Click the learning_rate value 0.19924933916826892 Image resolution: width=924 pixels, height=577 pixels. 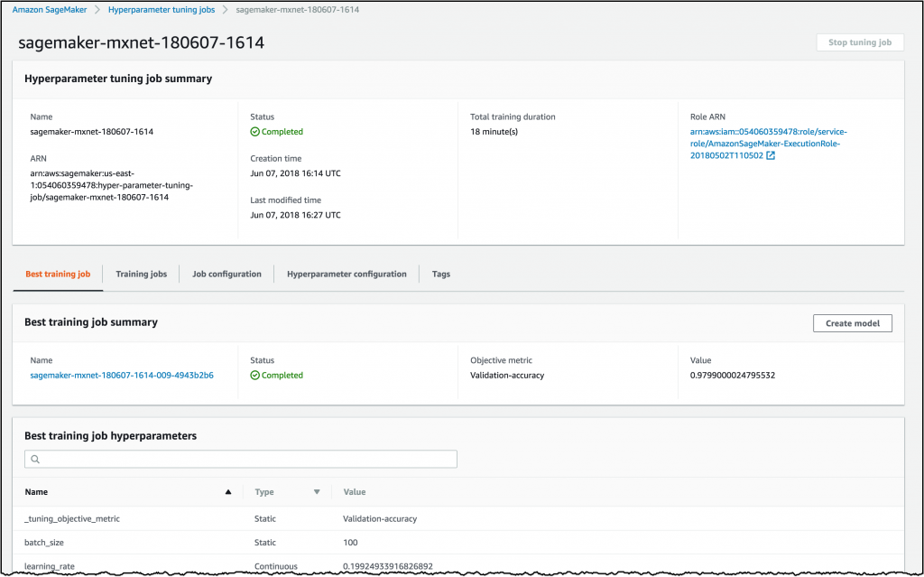point(388,566)
